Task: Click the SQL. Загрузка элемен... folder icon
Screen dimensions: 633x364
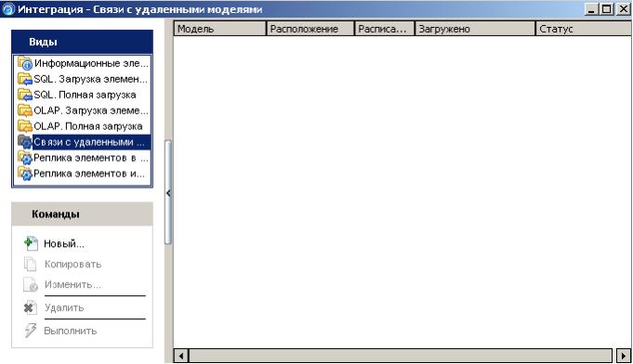Action: coord(25,79)
